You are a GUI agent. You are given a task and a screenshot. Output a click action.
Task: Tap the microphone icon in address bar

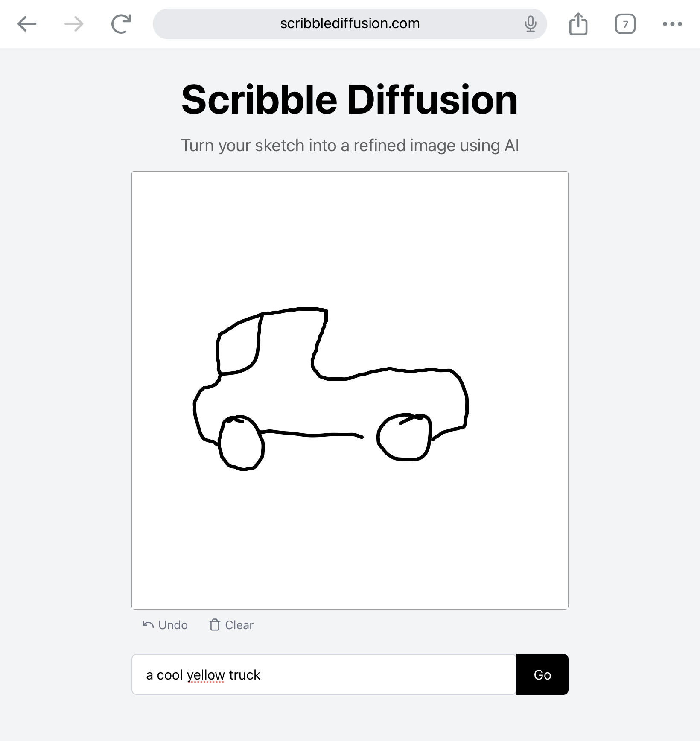tap(531, 24)
